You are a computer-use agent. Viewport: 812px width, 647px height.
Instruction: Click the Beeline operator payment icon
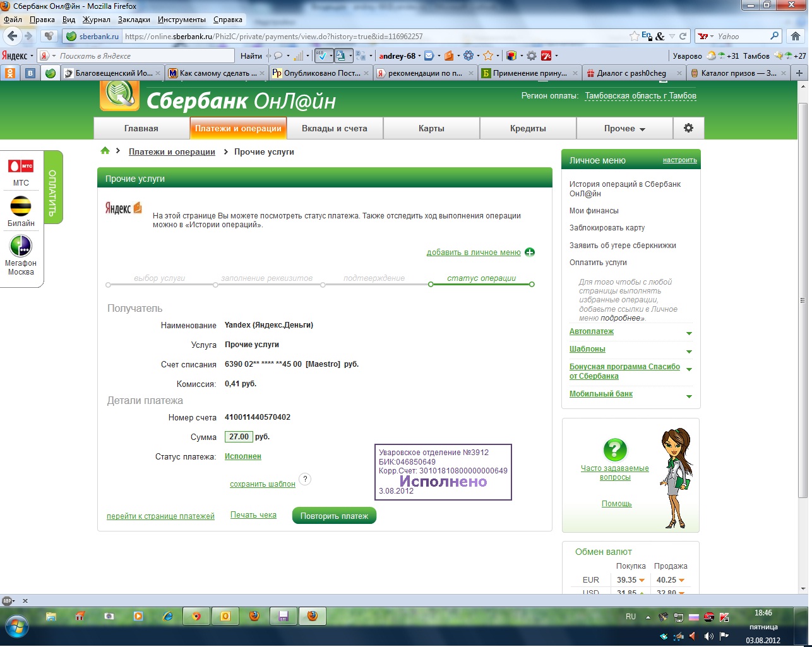(21, 206)
